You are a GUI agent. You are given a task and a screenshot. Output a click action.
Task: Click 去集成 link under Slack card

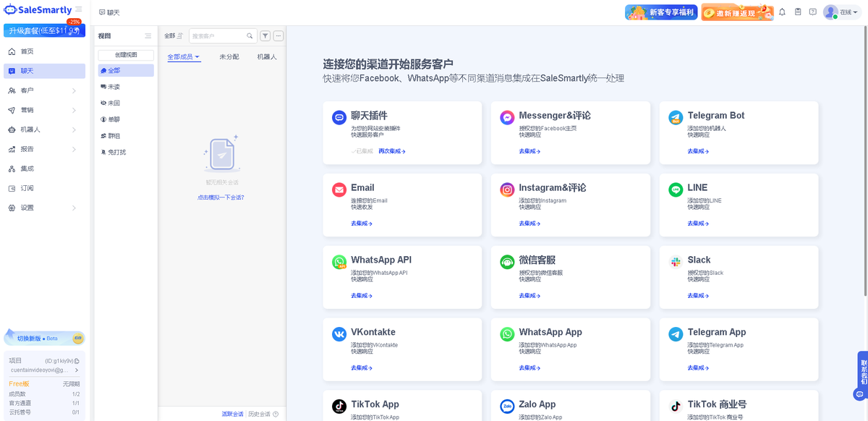click(x=699, y=296)
